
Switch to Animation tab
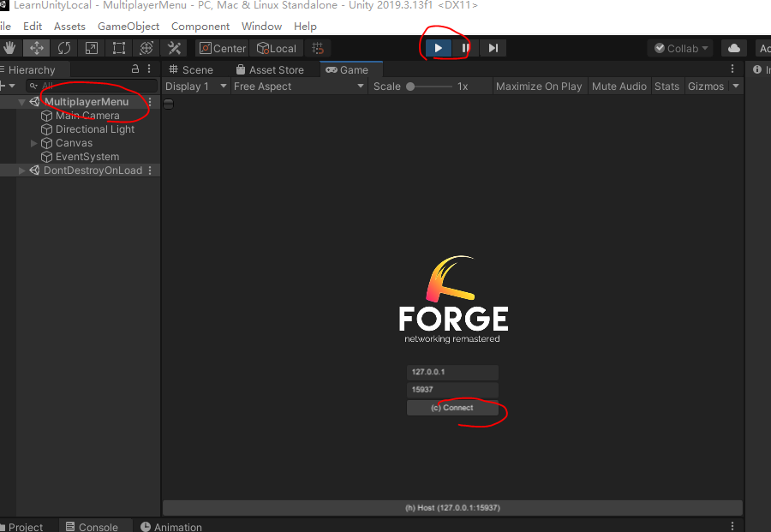[x=171, y=526]
